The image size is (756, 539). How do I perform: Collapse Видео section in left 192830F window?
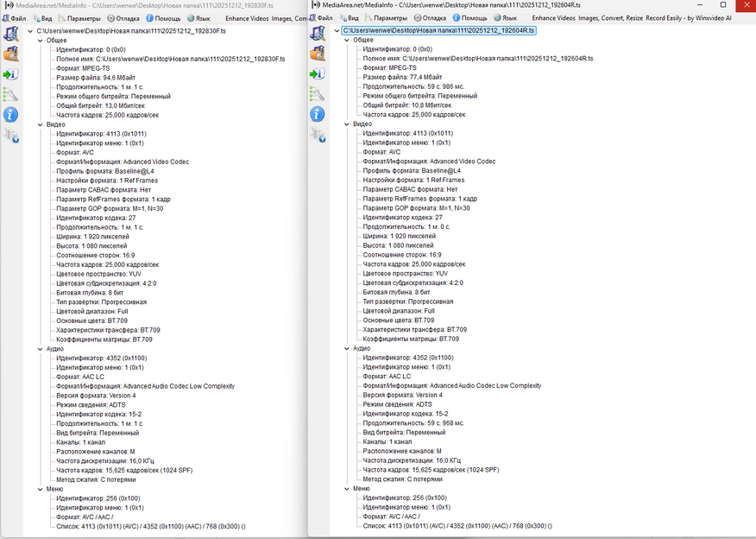click(x=40, y=124)
